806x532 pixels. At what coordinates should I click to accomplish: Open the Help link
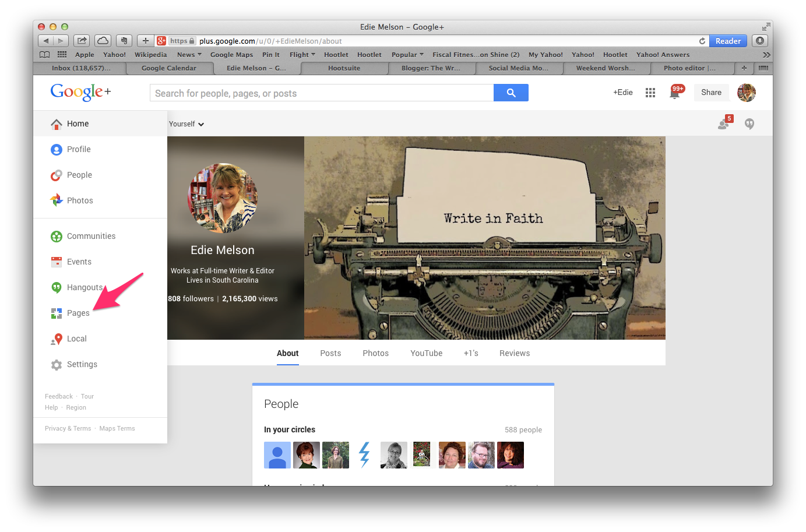tap(51, 407)
